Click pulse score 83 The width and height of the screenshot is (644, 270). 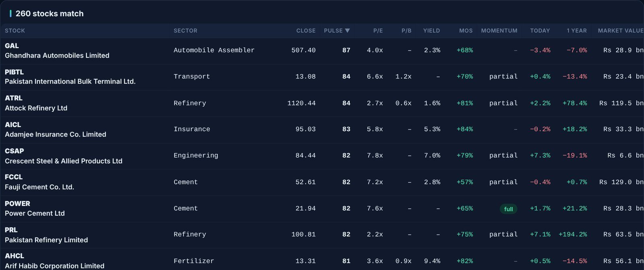[x=346, y=129]
